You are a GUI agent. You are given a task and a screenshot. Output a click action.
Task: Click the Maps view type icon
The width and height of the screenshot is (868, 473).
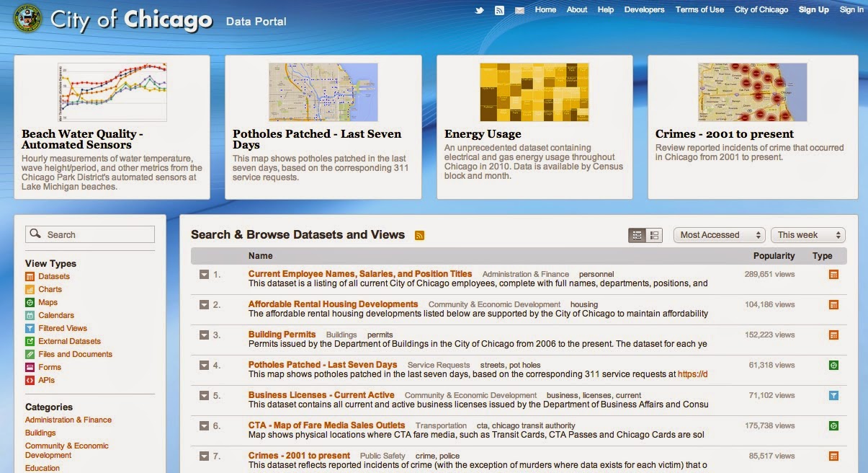30,302
